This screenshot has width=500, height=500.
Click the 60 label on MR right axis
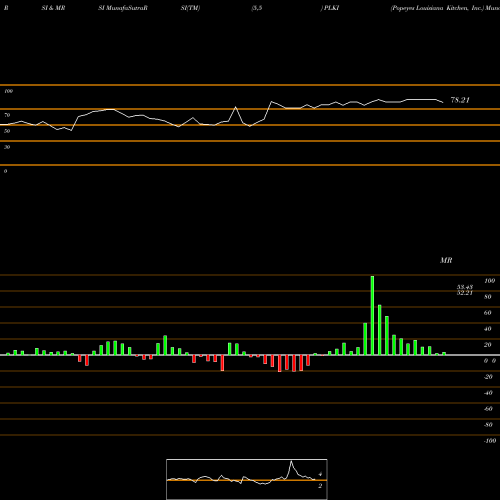pyautogui.click(x=488, y=313)
